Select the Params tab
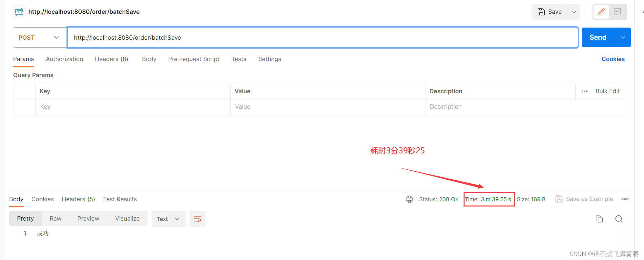The height and width of the screenshot is (260, 644). tap(23, 59)
